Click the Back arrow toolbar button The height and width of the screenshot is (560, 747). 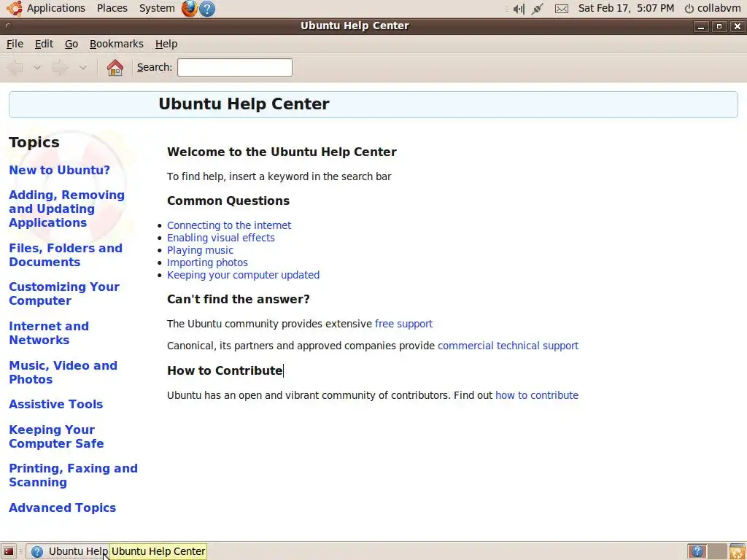click(16, 68)
